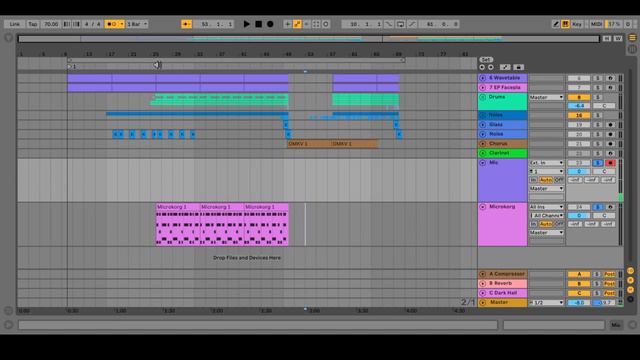Open Master output 1/2 dropdown

coord(546,303)
